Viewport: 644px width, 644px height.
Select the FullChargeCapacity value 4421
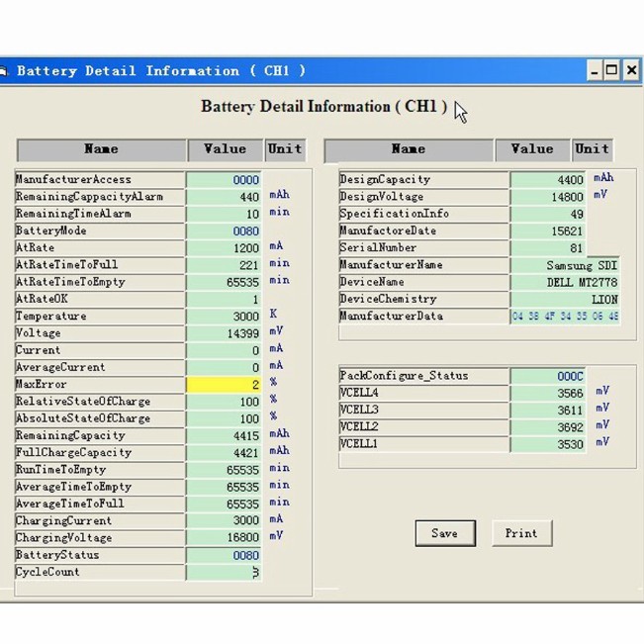coord(224,453)
